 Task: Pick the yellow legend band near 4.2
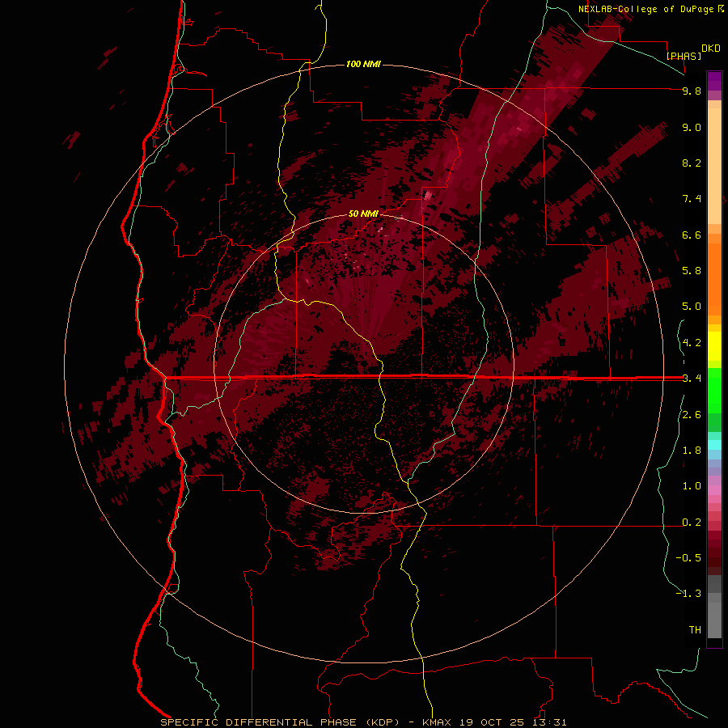pyautogui.click(x=714, y=346)
